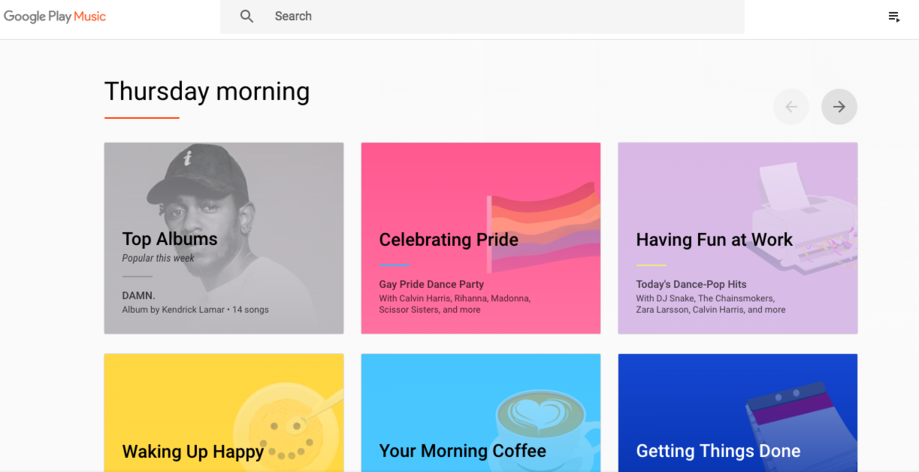The image size is (919, 472).
Task: Click the Google Play Music logo
Action: (x=55, y=16)
